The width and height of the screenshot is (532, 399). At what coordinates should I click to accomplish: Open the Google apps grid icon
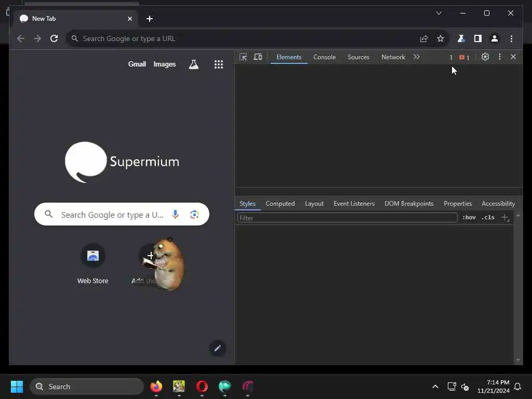[219, 64]
